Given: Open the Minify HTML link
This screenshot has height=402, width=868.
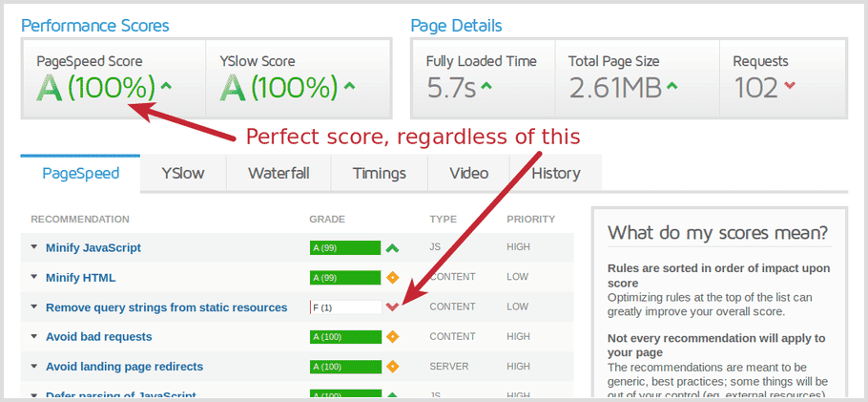Looking at the screenshot, I should pyautogui.click(x=81, y=278).
